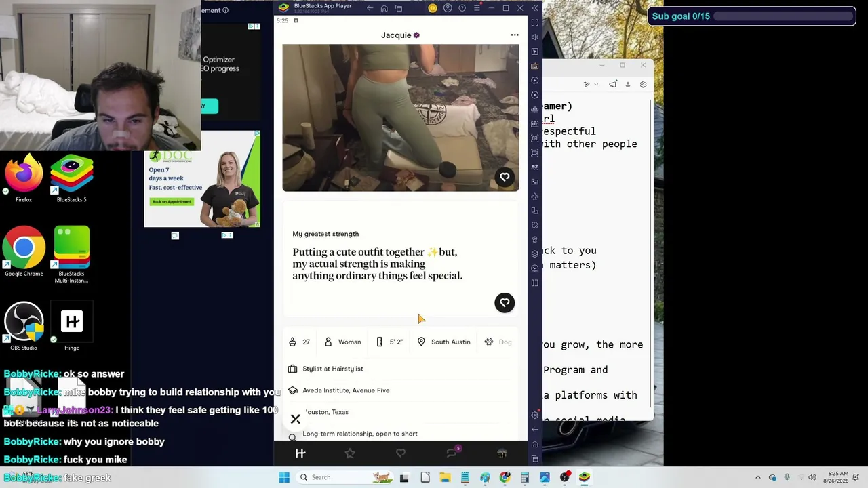The height and width of the screenshot is (488, 868).
Task: Open the Google Chrome desktop shortcut
Action: point(24,252)
